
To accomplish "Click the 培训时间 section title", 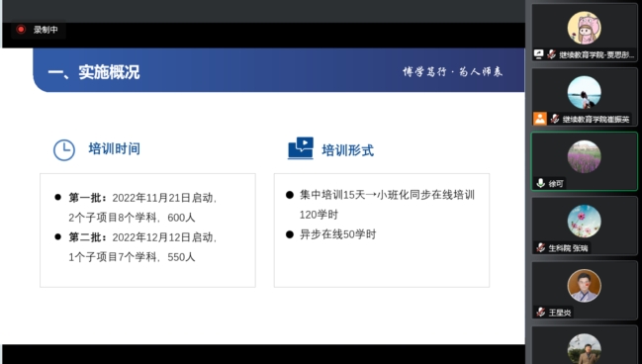I will [114, 148].
